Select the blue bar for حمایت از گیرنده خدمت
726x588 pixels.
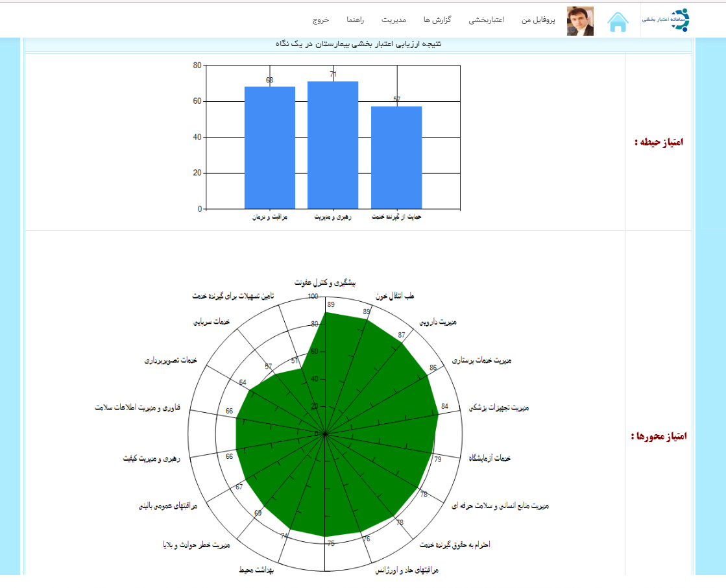pos(396,158)
